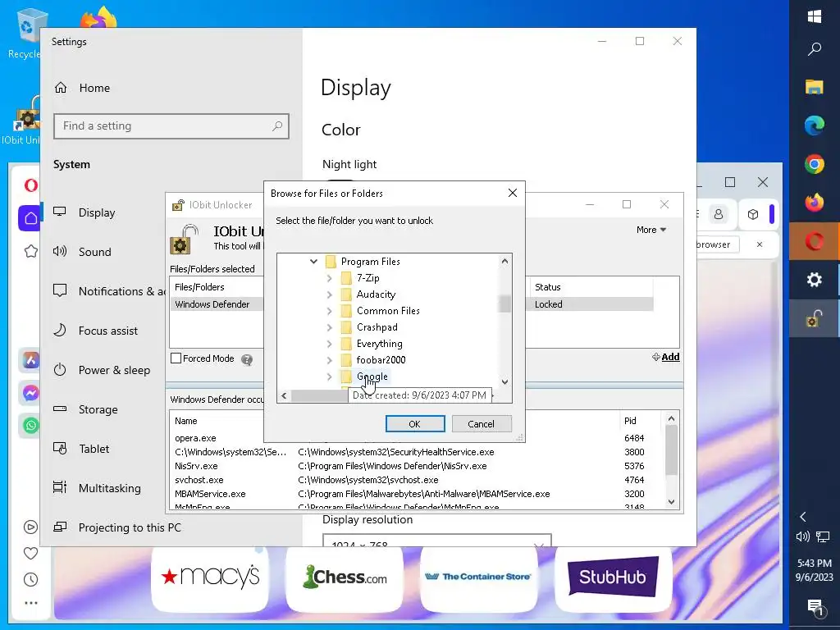This screenshot has height=630, width=840.
Task: Open the Windows Start button
Action: pos(815,16)
